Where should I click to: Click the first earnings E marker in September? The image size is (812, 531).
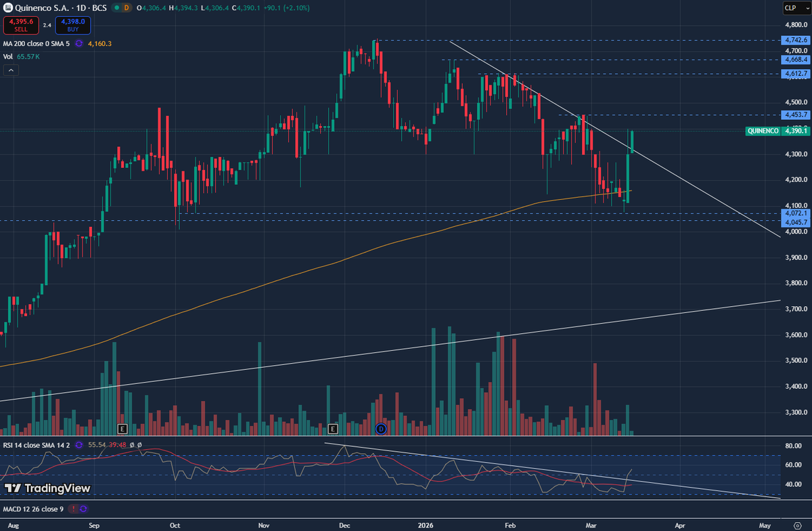point(122,428)
